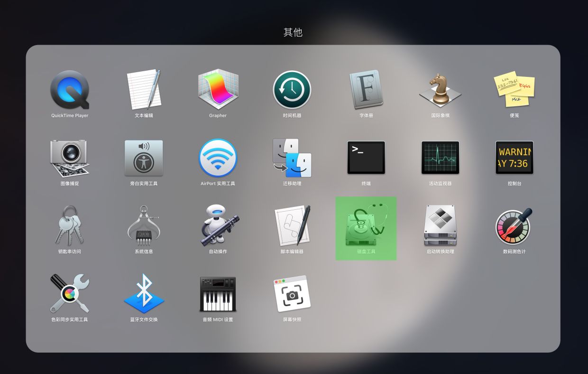This screenshot has width=588, height=374.
Task: Launch 音频 MIDI 设置 app
Action: click(x=218, y=293)
